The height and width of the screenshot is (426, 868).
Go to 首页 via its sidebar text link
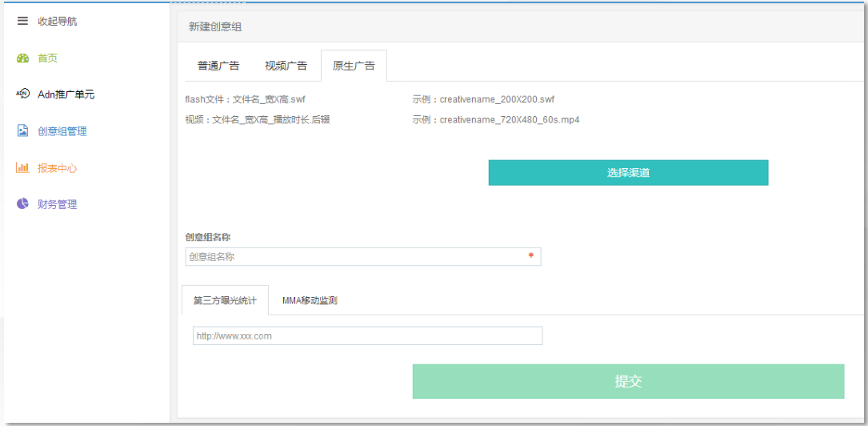pos(48,58)
